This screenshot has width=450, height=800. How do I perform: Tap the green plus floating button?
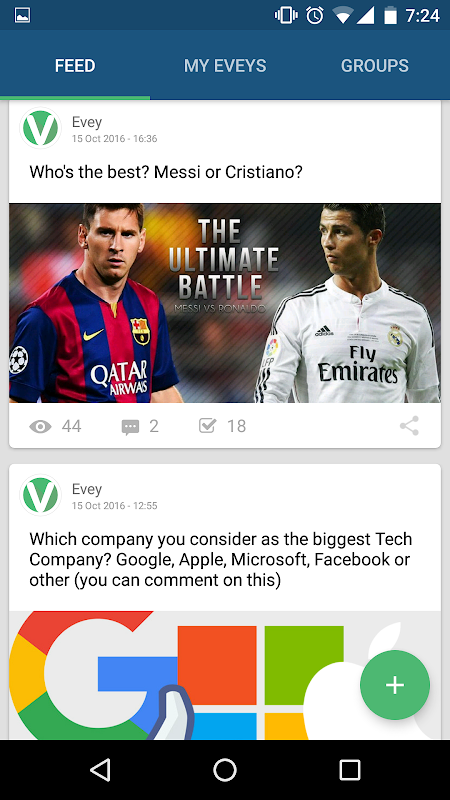click(x=394, y=685)
